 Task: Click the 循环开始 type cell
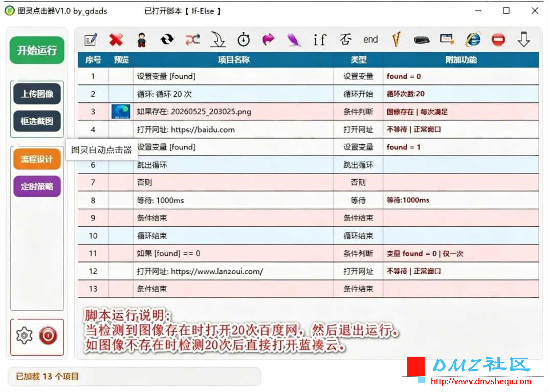point(359,94)
